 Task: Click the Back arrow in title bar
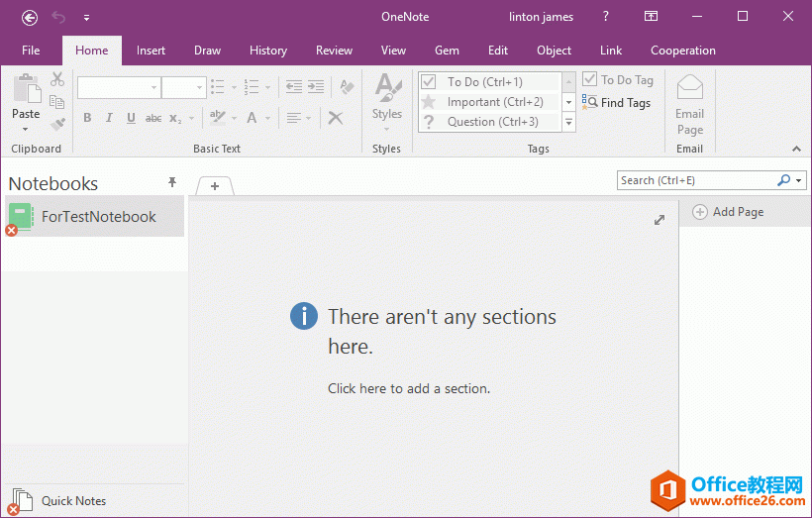pos(30,18)
